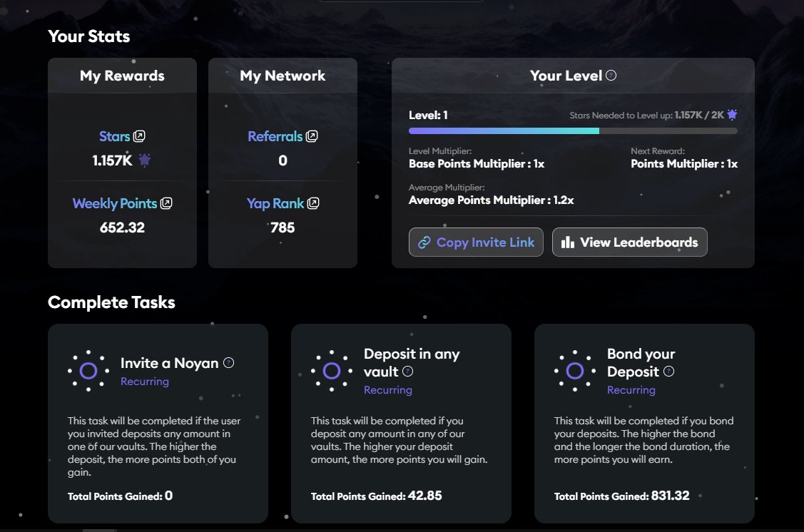Open the Yap Rank link
This screenshot has height=532, width=804.
[x=275, y=203]
